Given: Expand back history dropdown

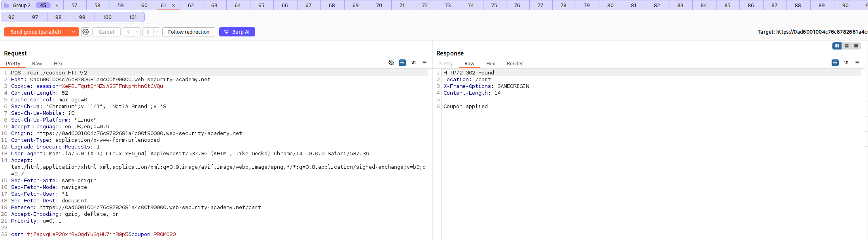Looking at the screenshot, I should (137, 32).
